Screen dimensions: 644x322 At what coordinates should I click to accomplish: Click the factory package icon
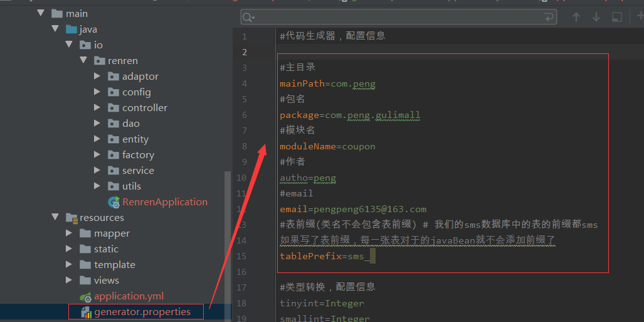[x=113, y=154]
